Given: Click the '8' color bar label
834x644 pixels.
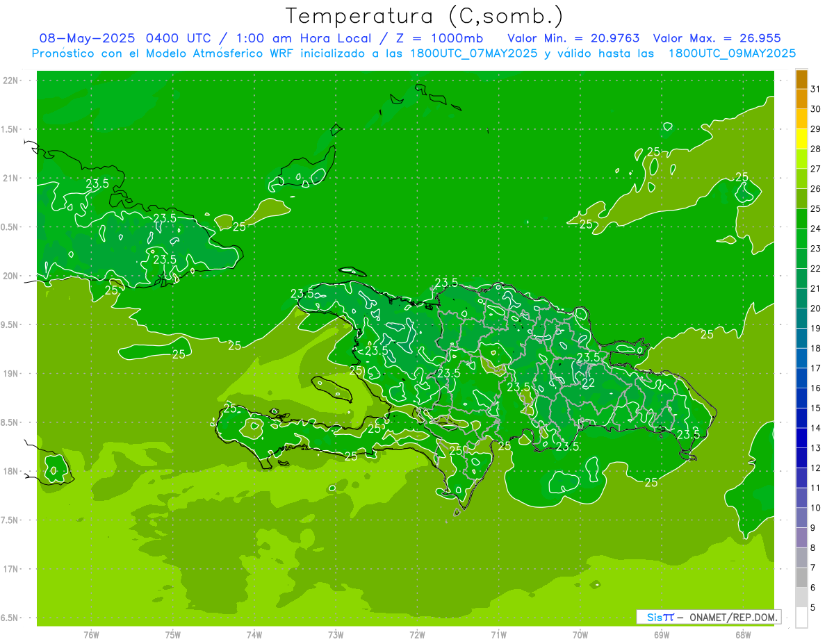Looking at the screenshot, I should point(814,548).
